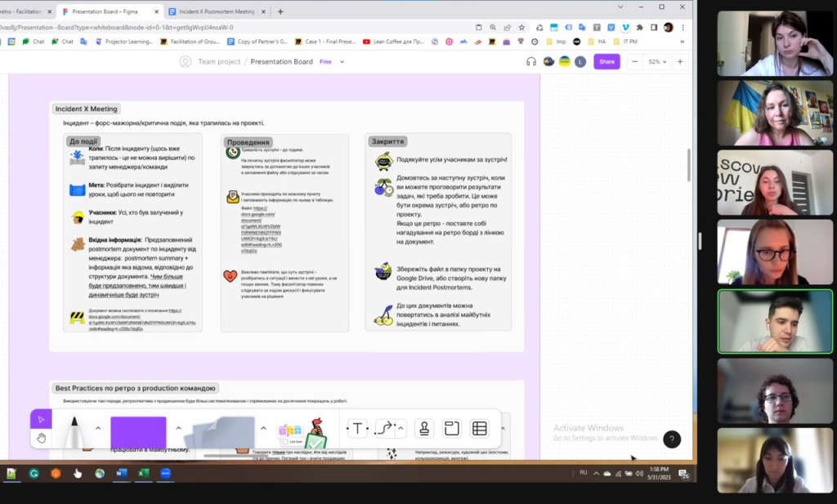Image resolution: width=837 pixels, height=504 pixels.
Task: Open Excel from the Windows taskbar
Action: pyautogui.click(x=143, y=473)
